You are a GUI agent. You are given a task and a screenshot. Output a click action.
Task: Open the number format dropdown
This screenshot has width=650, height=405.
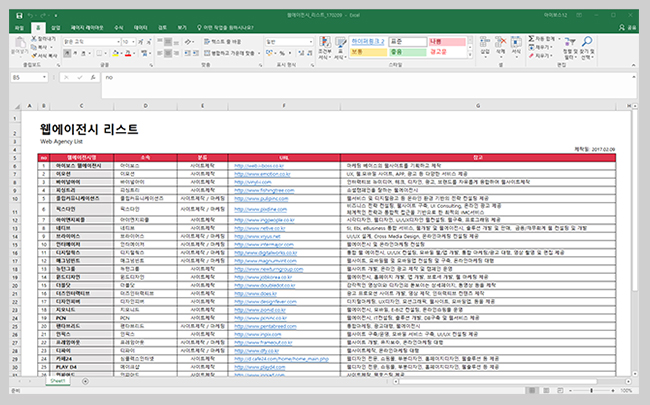click(311, 42)
